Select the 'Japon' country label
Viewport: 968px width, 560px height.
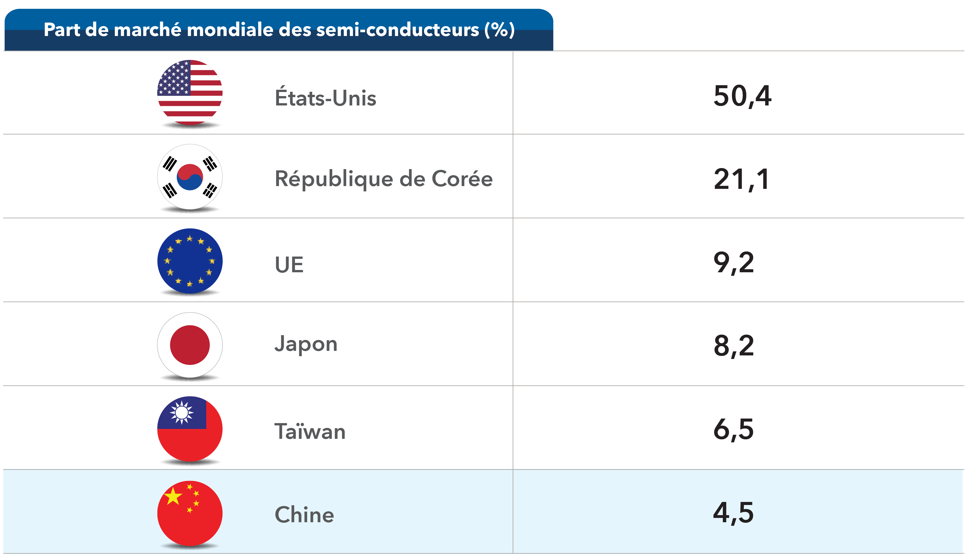tap(306, 344)
